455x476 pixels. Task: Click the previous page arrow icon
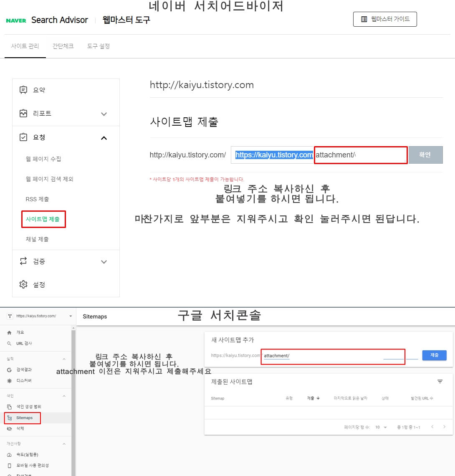click(x=432, y=427)
